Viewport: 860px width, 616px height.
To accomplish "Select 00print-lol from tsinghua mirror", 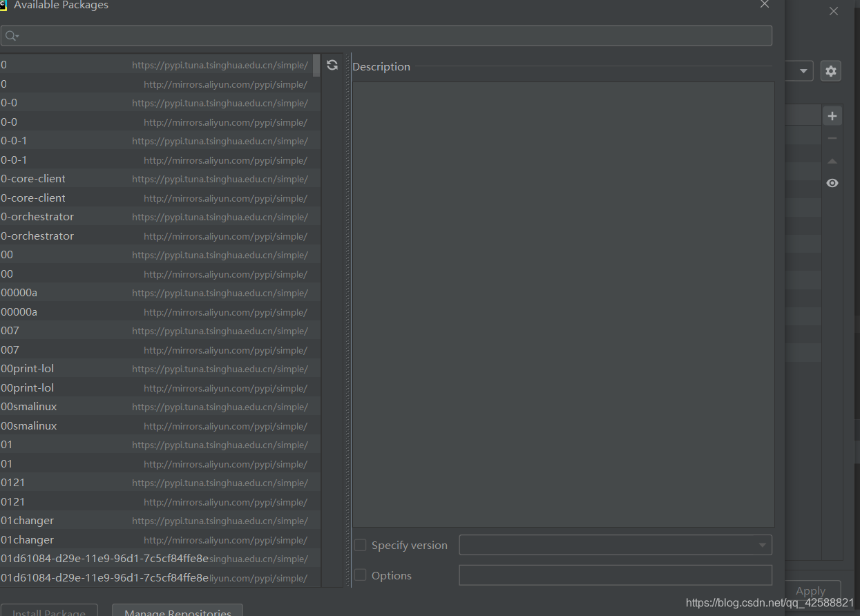I will point(156,369).
